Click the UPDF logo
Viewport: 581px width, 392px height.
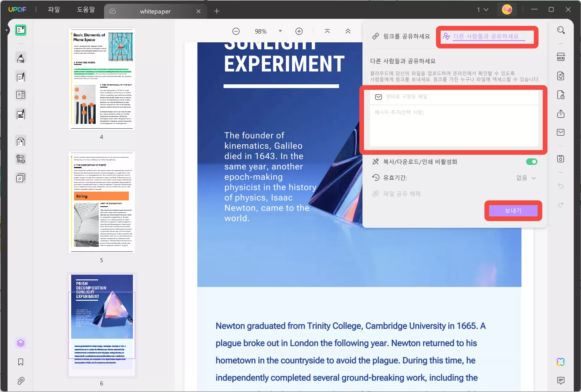17,10
